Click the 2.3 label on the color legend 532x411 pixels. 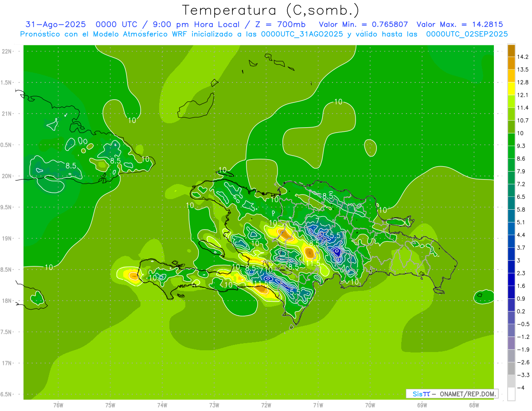click(521, 273)
